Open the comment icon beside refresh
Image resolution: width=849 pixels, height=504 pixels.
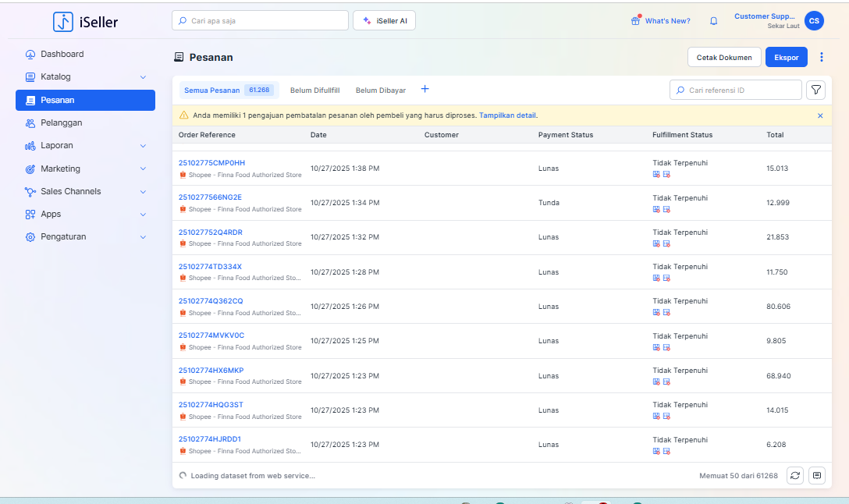pos(816,475)
